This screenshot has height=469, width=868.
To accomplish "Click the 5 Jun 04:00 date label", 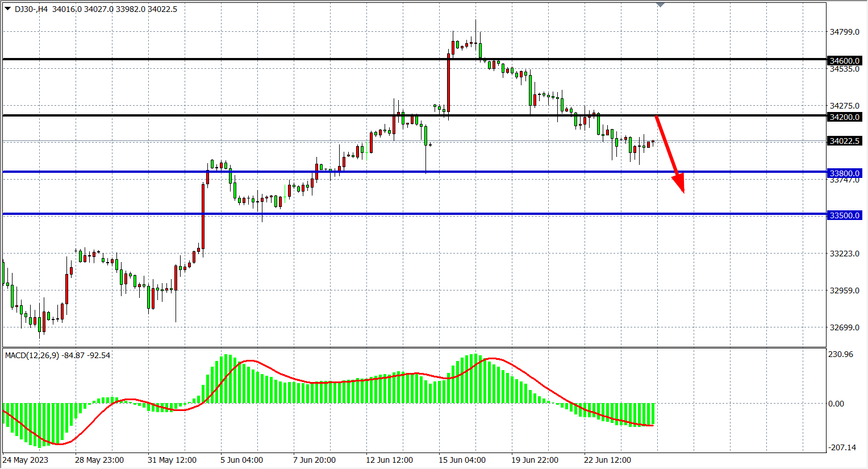I will tap(241, 460).
